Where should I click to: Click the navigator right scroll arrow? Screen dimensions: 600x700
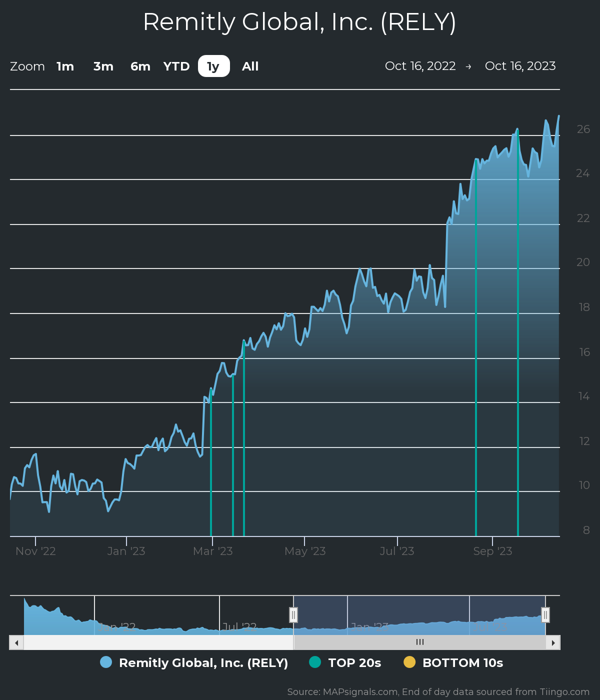[553, 642]
